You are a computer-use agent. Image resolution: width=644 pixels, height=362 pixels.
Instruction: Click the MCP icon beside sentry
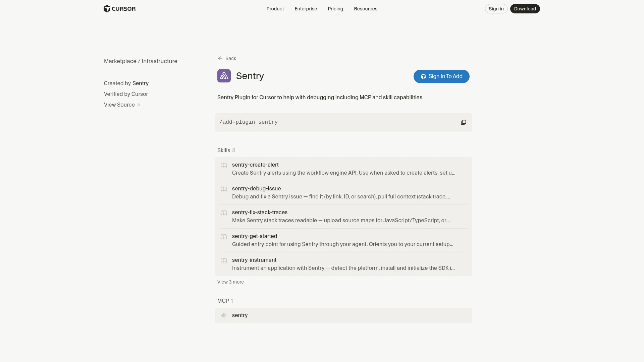[x=224, y=315]
